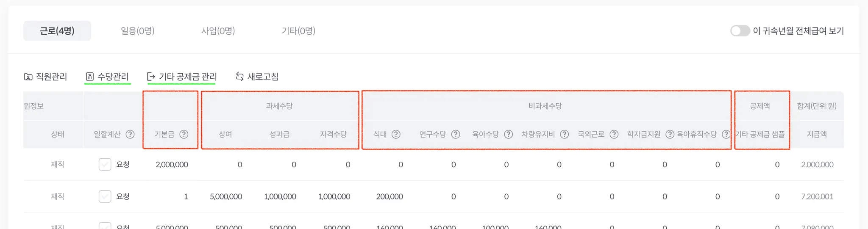Click question mark icon next to 식대

coord(396,134)
